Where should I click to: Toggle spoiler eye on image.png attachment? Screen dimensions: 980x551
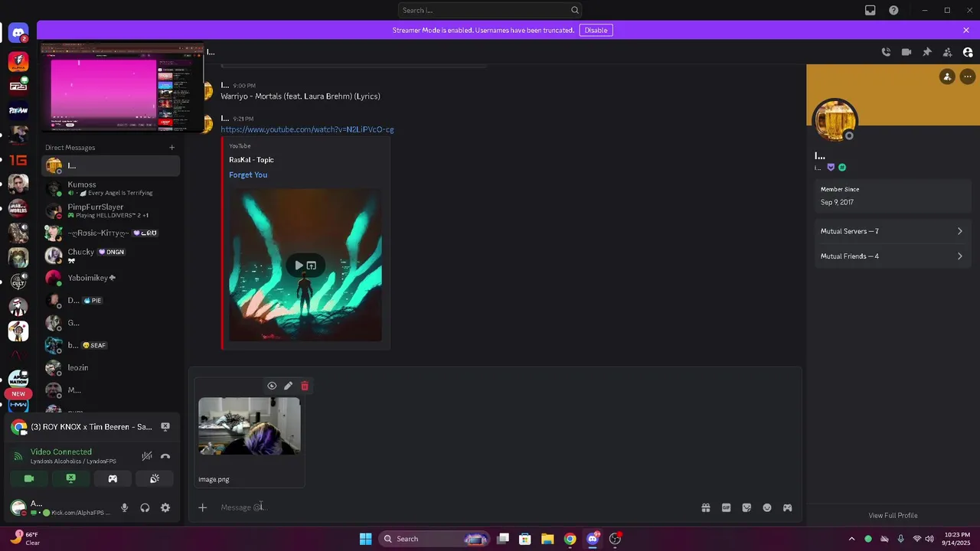click(x=272, y=386)
